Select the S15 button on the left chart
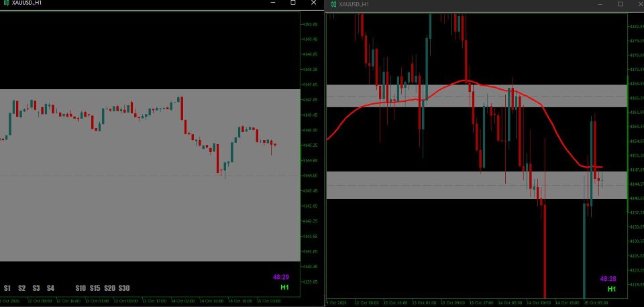 pyautogui.click(x=95, y=288)
